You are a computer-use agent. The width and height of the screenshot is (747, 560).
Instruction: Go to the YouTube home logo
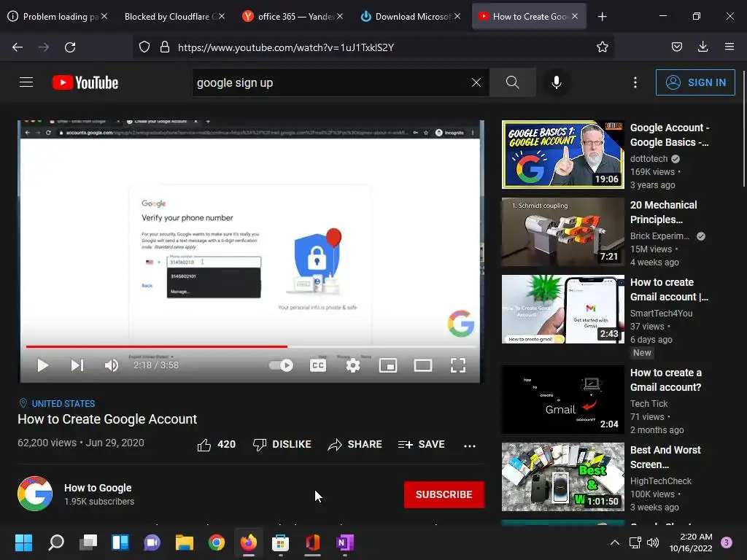pos(85,82)
